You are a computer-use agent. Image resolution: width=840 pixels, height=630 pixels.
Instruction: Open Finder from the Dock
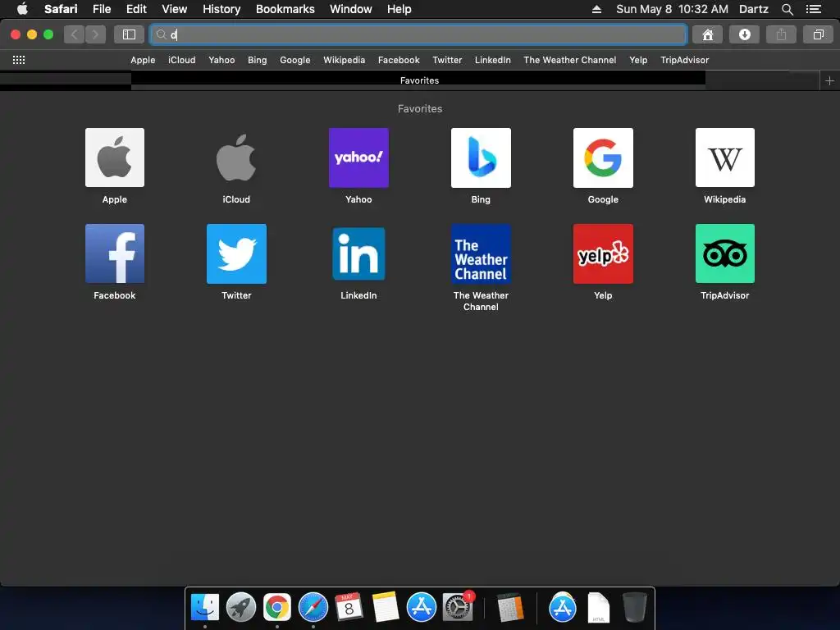204,608
